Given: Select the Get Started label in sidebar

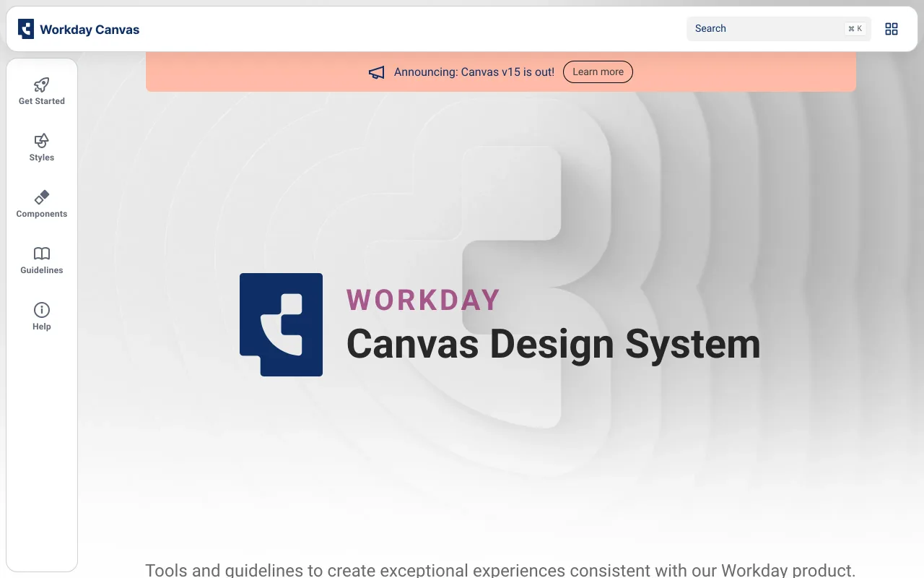Looking at the screenshot, I should (x=42, y=101).
